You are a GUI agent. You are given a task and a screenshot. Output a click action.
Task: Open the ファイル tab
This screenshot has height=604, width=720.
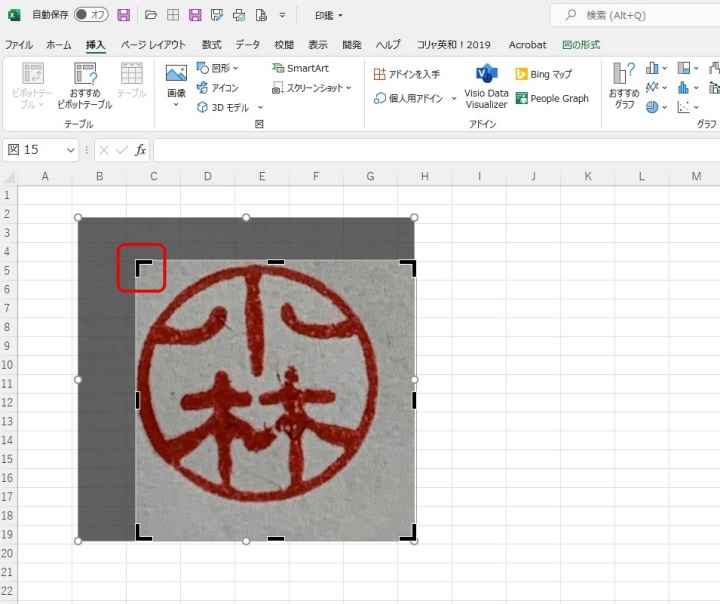coord(19,45)
